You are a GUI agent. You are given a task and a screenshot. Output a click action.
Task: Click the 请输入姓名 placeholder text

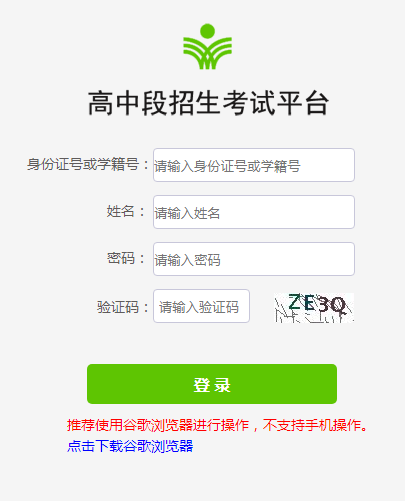pyautogui.click(x=187, y=213)
